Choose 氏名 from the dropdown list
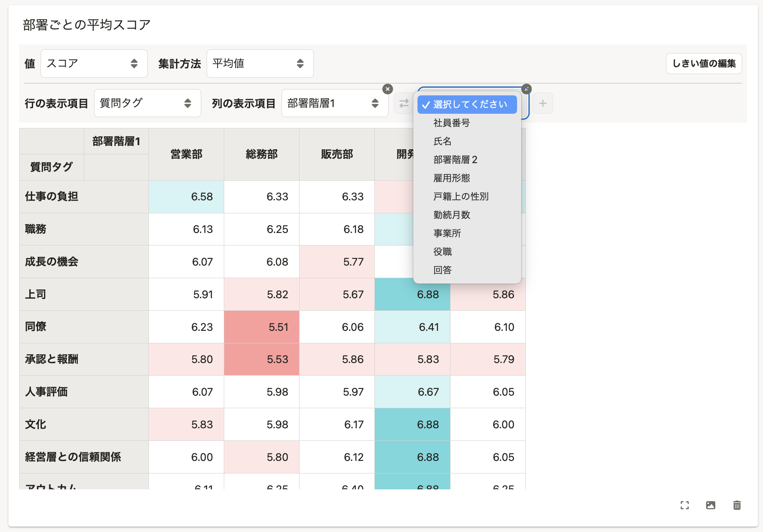Viewport: 763px width, 532px height. click(x=467, y=141)
